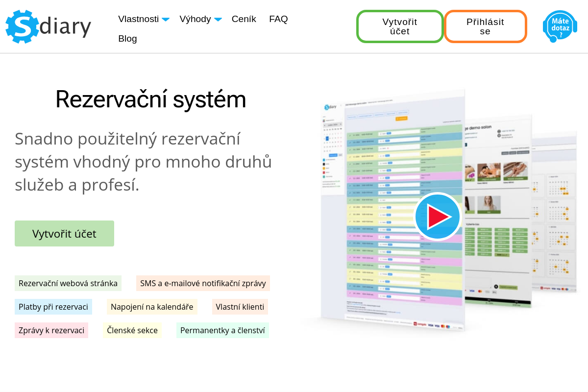Open the Ceník menu item

coord(244,19)
